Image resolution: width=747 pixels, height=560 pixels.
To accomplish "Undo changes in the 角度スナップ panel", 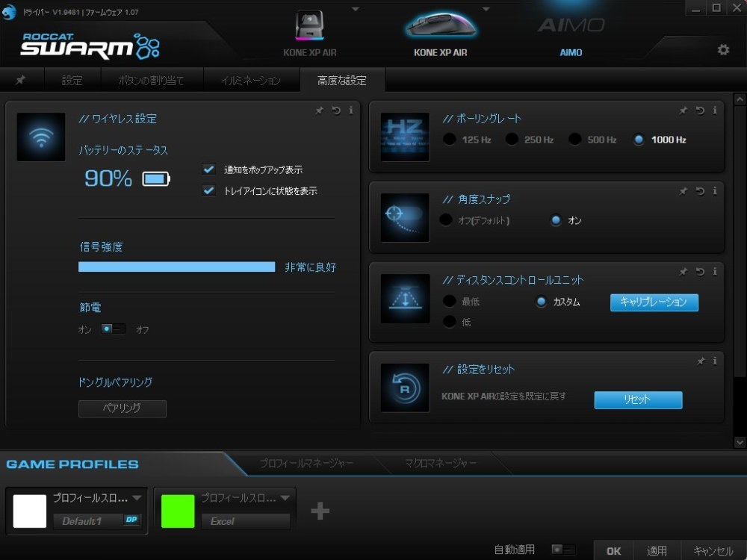I will (700, 191).
